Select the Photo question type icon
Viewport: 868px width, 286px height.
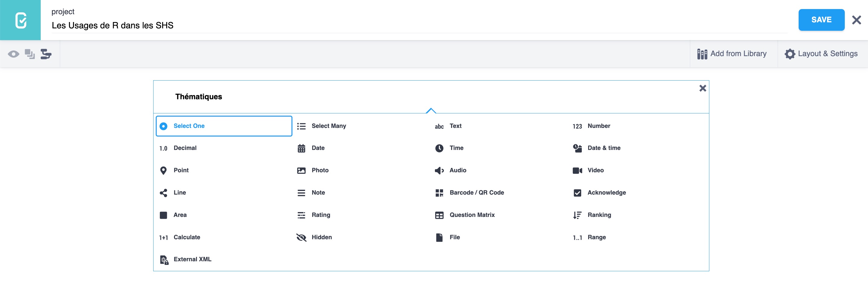pos(301,170)
